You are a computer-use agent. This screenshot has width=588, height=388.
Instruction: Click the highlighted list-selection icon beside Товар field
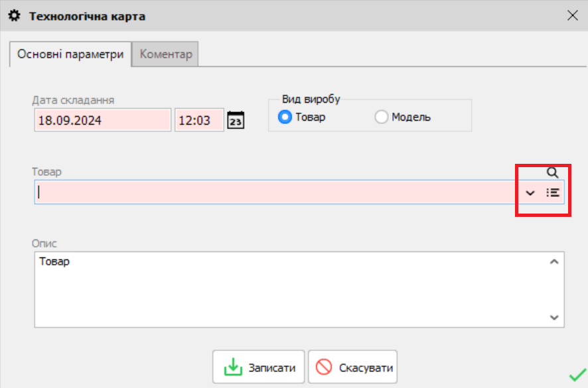(x=553, y=193)
